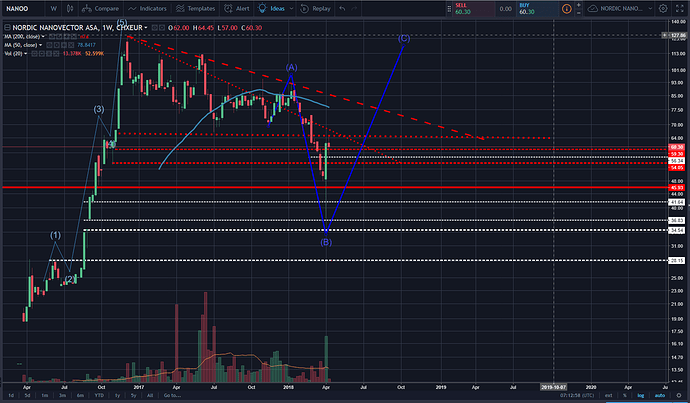Click the Indicators wave icon
The width and height of the screenshot is (690, 403).
point(132,8)
